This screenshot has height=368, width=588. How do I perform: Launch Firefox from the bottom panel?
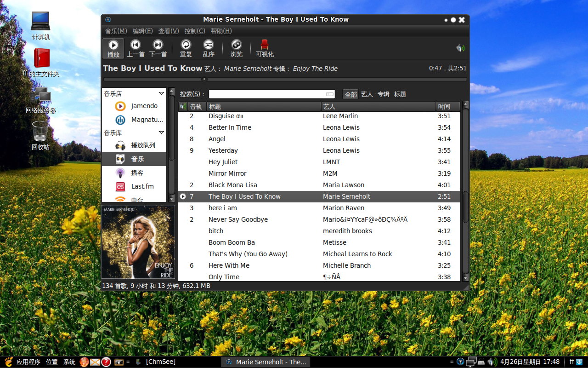click(84, 362)
